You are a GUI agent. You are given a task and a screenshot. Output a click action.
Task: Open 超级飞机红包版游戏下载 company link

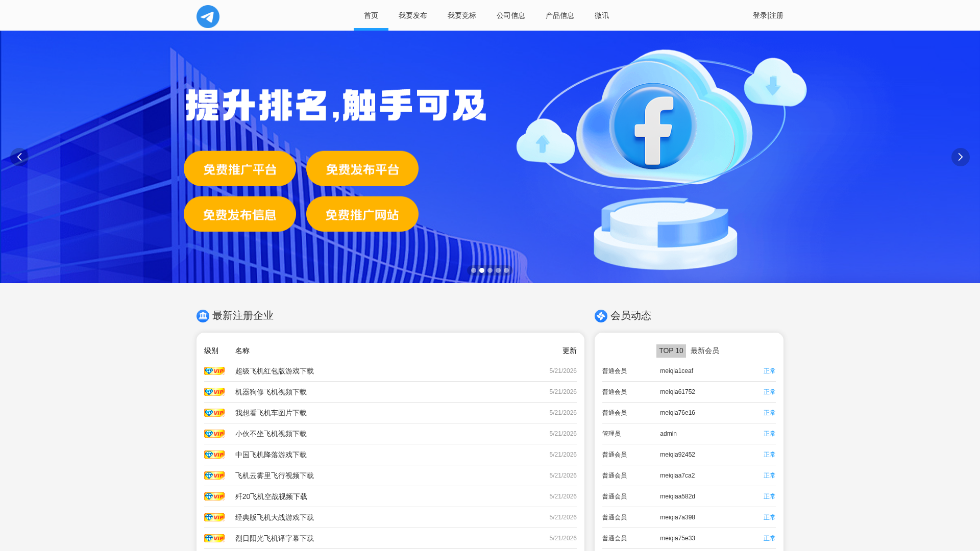coord(275,371)
